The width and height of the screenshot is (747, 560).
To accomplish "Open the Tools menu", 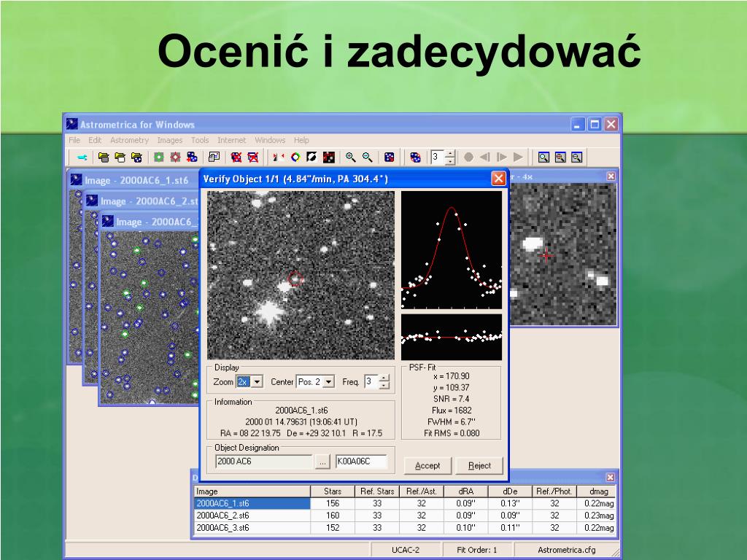I will tap(200, 140).
